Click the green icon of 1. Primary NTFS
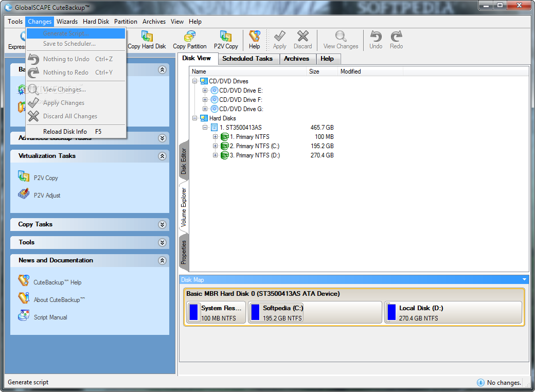 [x=224, y=137]
